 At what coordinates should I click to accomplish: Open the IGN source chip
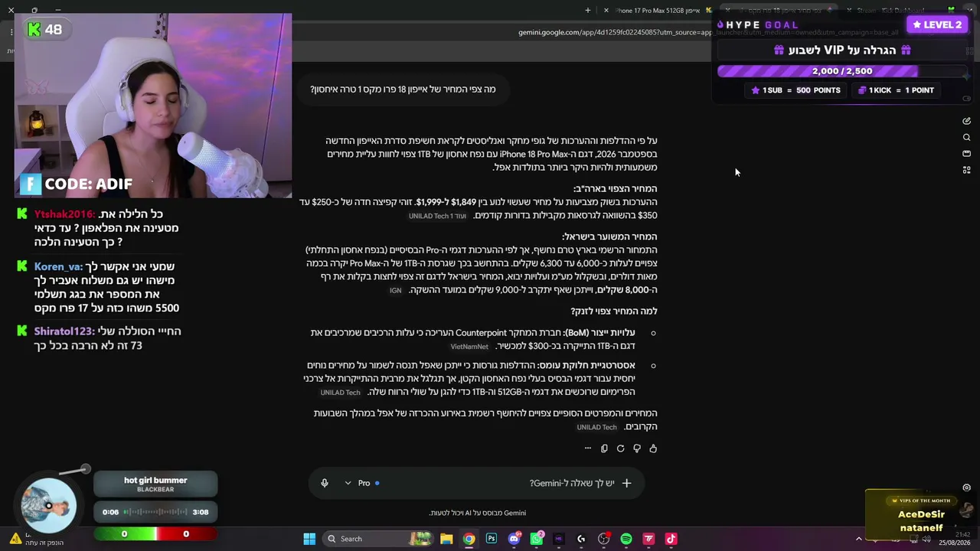point(395,291)
